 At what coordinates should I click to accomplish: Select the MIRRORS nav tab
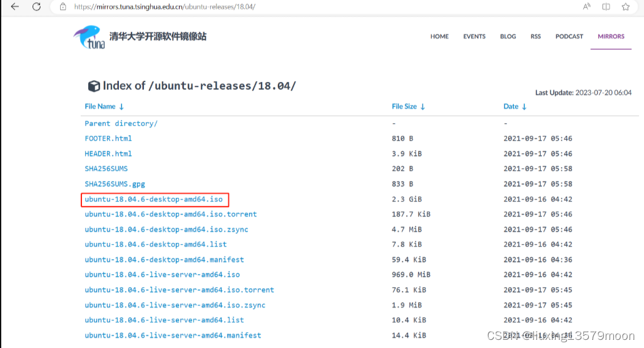611,36
